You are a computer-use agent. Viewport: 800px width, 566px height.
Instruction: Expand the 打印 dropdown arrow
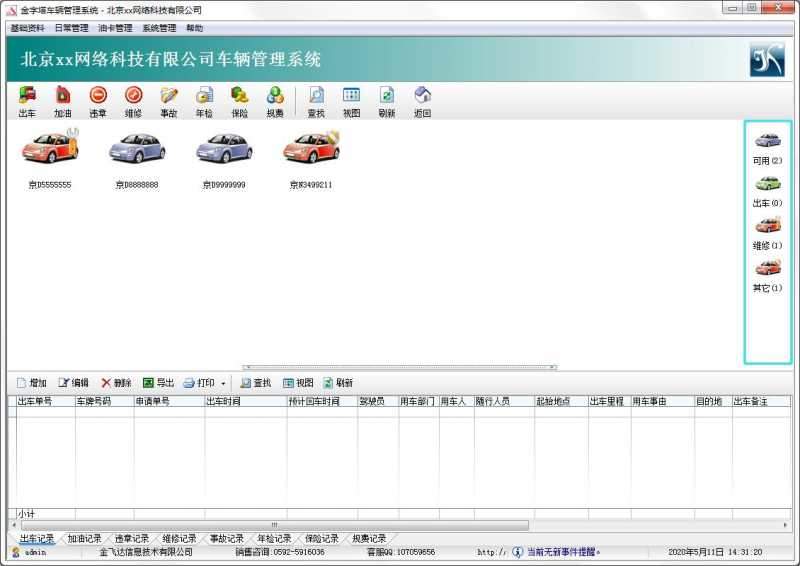(223, 383)
